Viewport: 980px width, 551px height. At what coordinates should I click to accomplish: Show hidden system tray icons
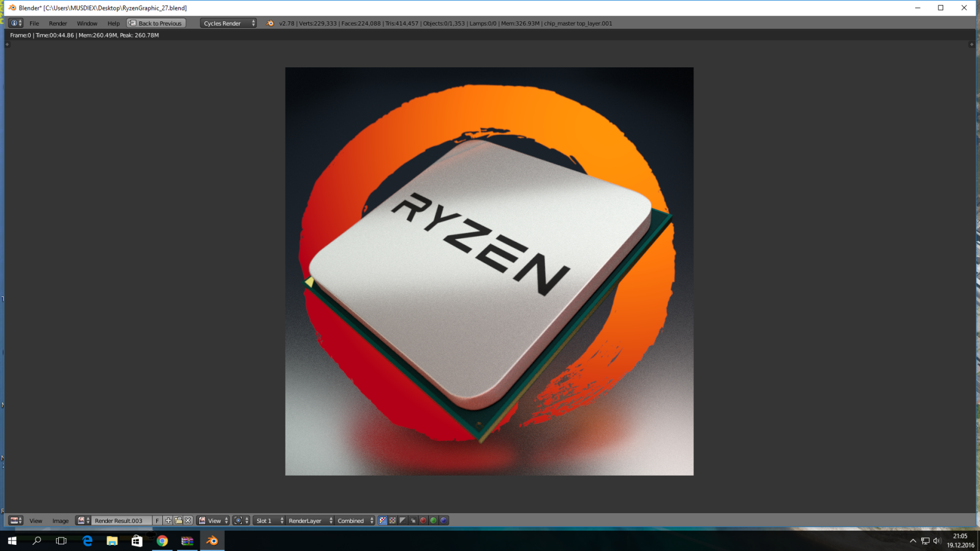coord(913,541)
